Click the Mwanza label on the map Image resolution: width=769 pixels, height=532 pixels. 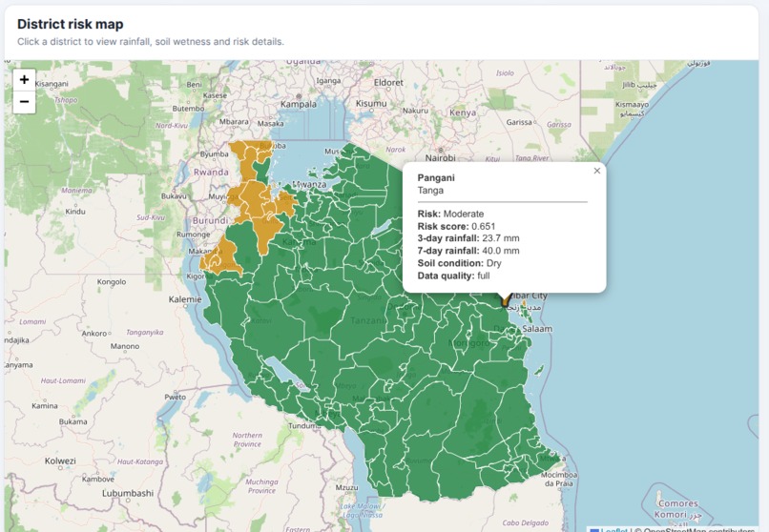(310, 184)
